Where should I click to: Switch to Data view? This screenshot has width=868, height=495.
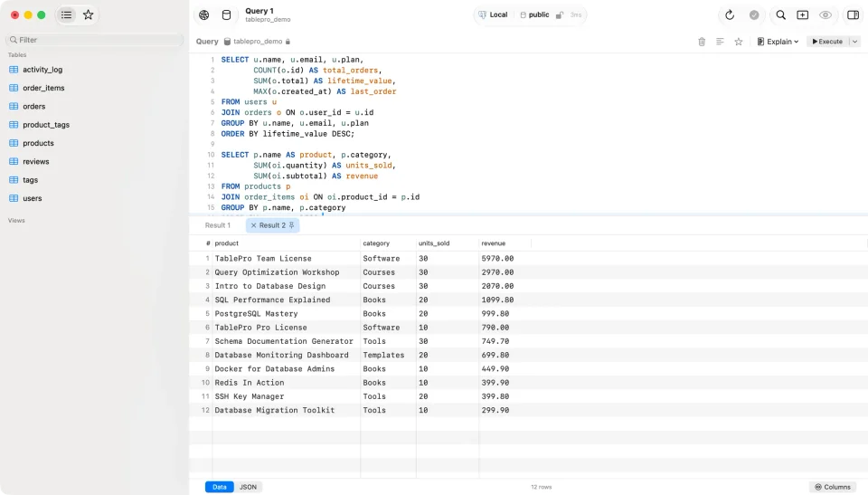(219, 487)
